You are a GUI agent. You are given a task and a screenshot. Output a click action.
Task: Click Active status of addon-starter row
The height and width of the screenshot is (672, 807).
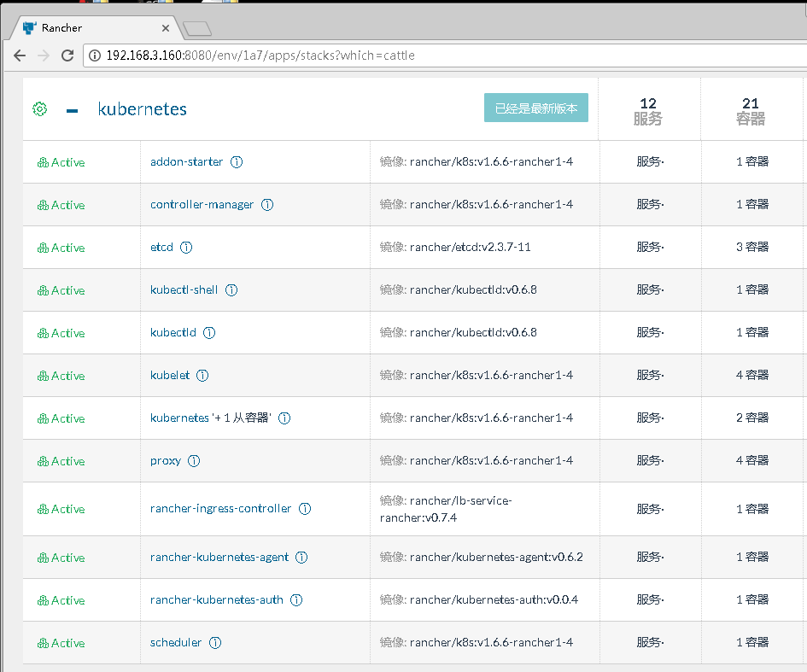point(61,162)
